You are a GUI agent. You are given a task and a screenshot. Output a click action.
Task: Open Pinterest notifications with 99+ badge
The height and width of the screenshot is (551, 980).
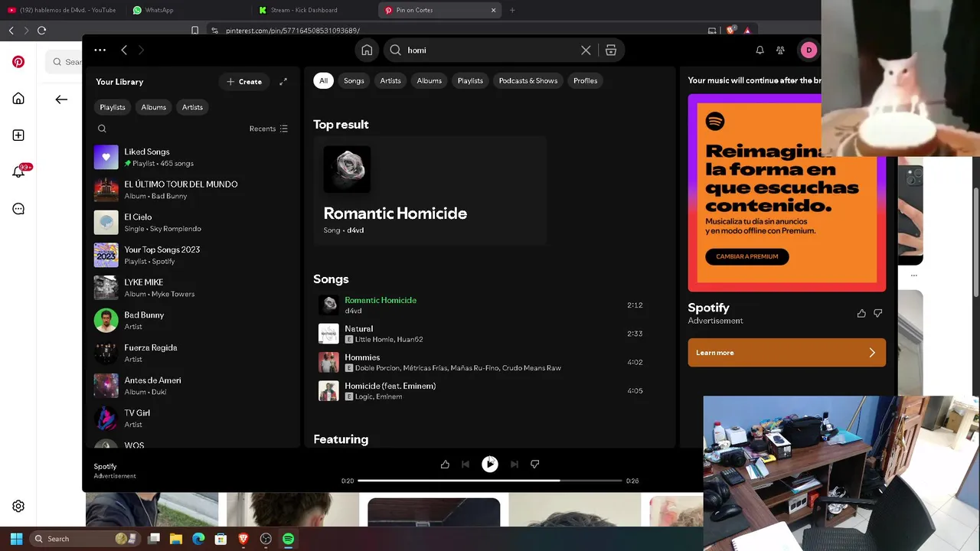point(18,172)
